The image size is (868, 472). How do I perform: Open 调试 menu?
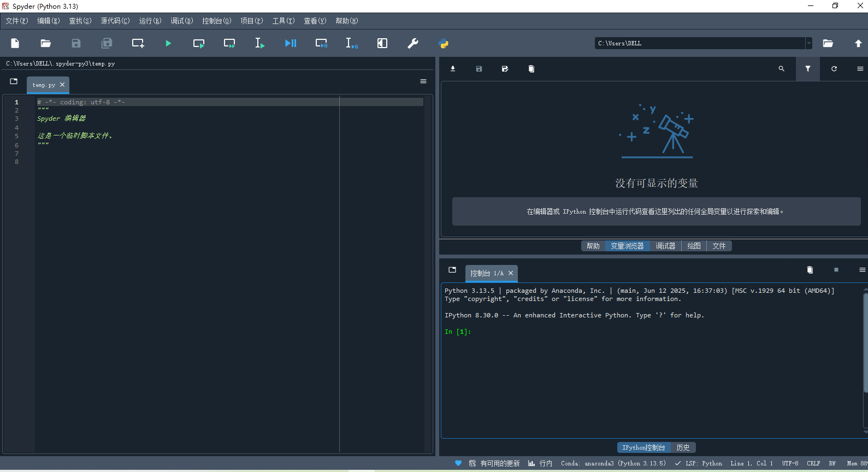click(x=182, y=21)
